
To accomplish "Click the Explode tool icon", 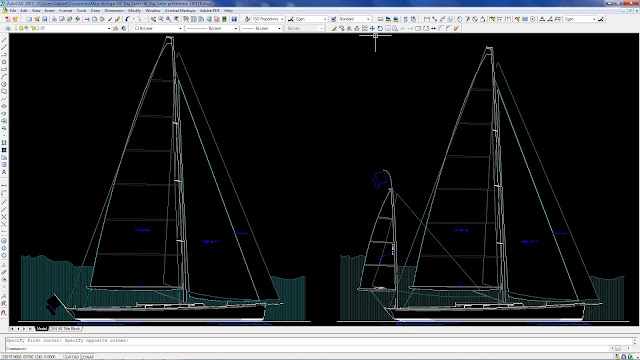I will coord(456,28).
